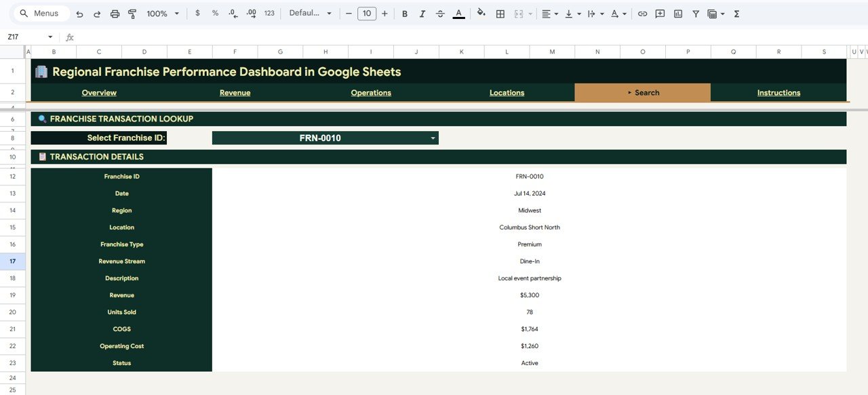868x395 pixels.
Task: Click the Columbus Short North location value
Action: click(530, 227)
